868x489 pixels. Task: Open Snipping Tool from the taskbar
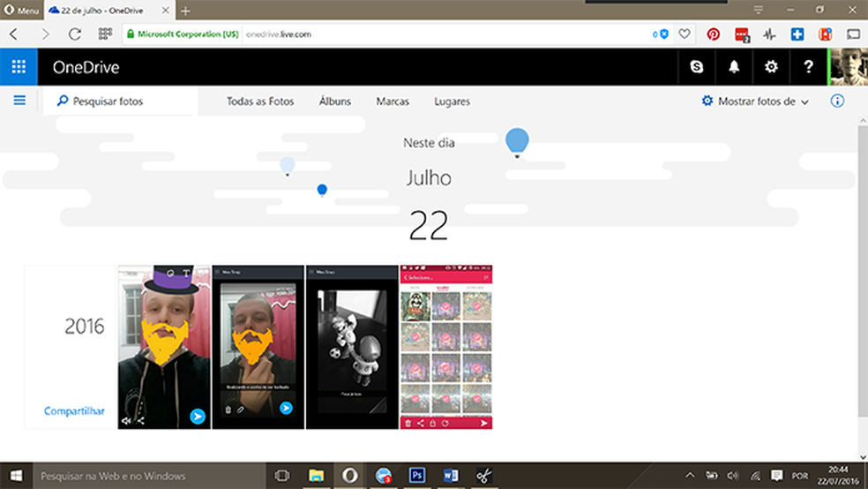tap(484, 476)
